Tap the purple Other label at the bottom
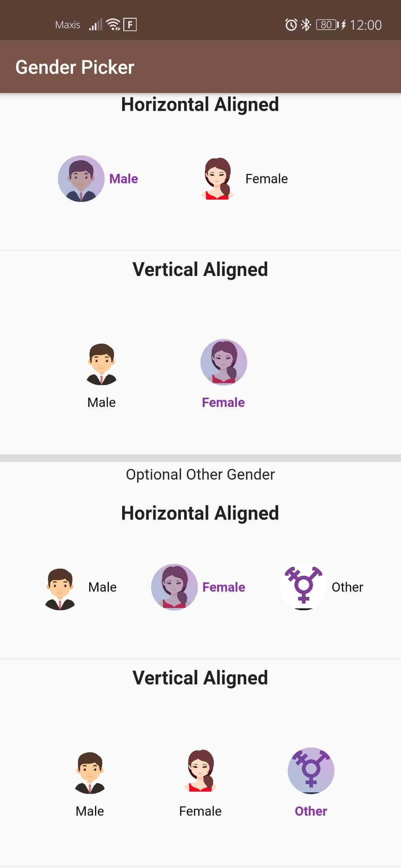 coord(311,811)
